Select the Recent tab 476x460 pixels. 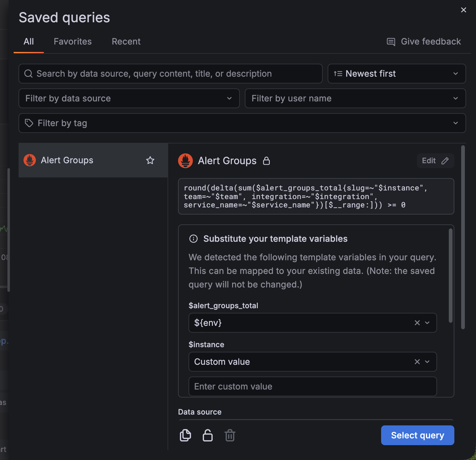point(126,41)
